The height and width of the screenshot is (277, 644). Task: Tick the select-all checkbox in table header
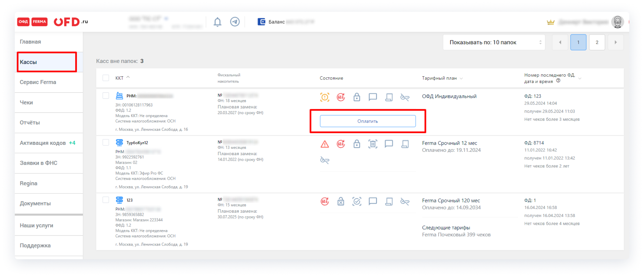click(x=106, y=78)
